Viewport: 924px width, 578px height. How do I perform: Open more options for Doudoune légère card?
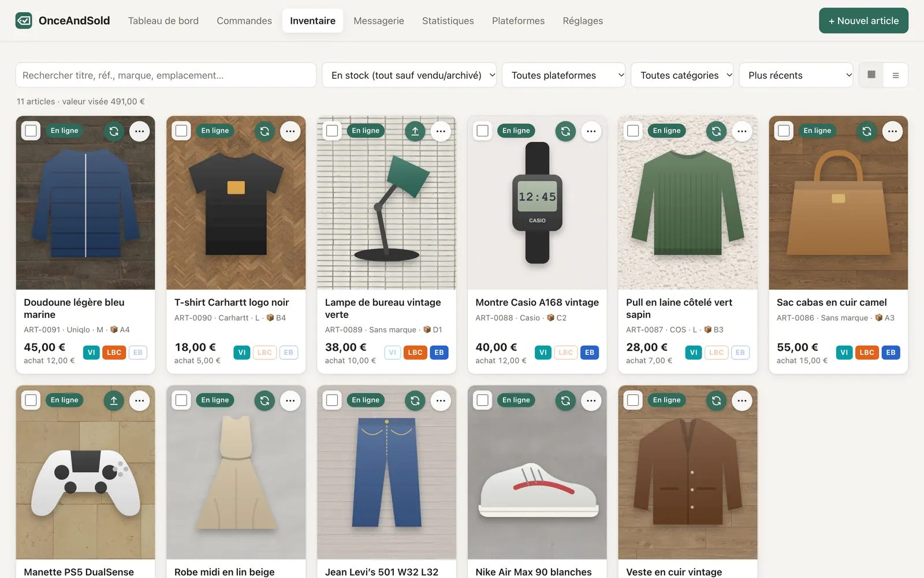click(x=139, y=131)
